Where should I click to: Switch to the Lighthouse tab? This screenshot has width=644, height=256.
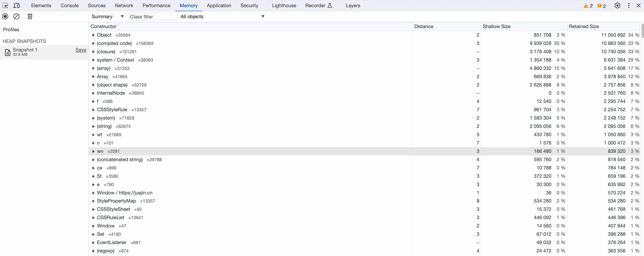[x=284, y=5]
